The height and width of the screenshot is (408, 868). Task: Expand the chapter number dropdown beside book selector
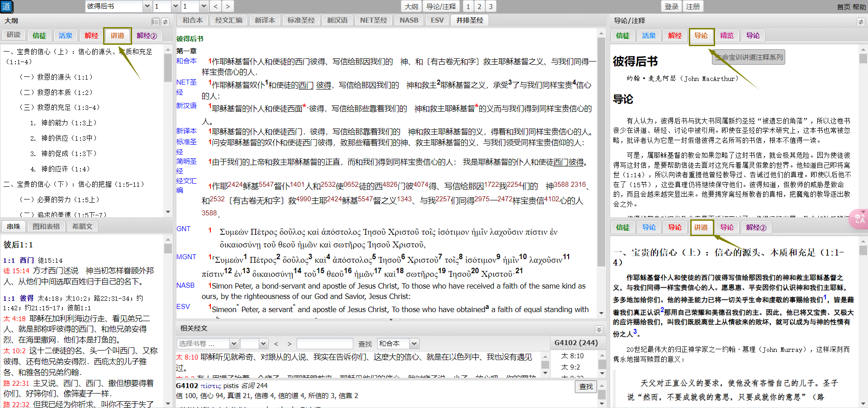(x=175, y=6)
